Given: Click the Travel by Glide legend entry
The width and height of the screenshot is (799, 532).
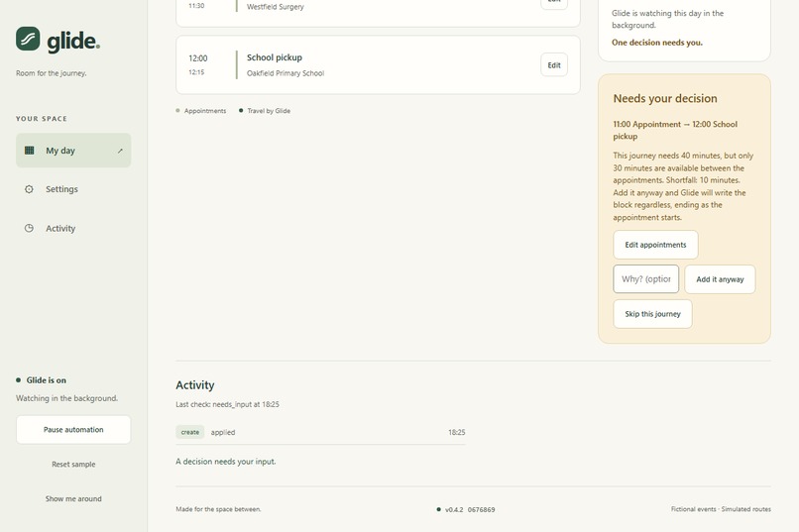Looking at the screenshot, I should (x=265, y=111).
